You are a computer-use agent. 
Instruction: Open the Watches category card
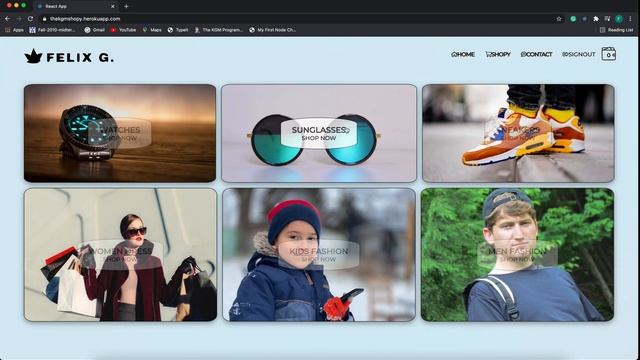click(x=120, y=133)
